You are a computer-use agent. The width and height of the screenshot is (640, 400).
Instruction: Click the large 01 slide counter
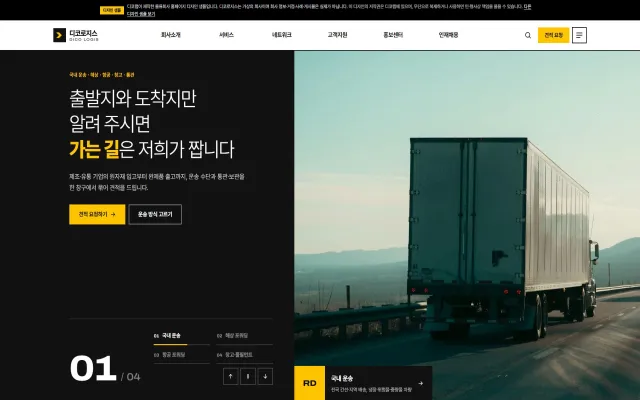coord(93,368)
